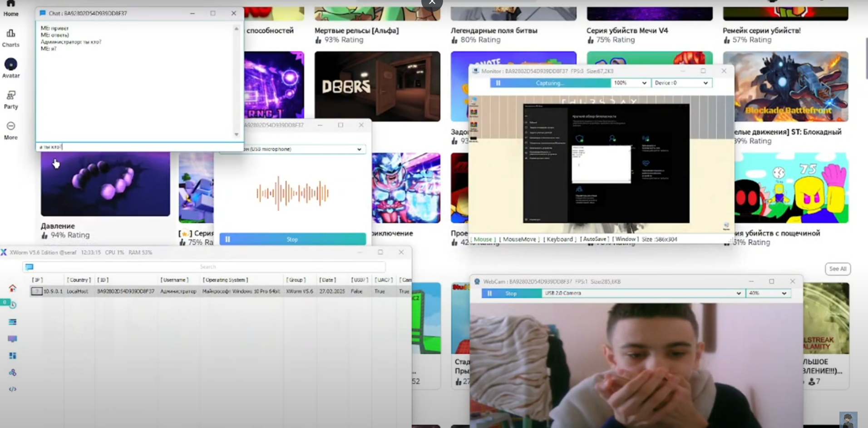Image resolution: width=868 pixels, height=428 pixels.
Task: Open the Blockade Battlefront game thumbnail
Action: point(785,86)
